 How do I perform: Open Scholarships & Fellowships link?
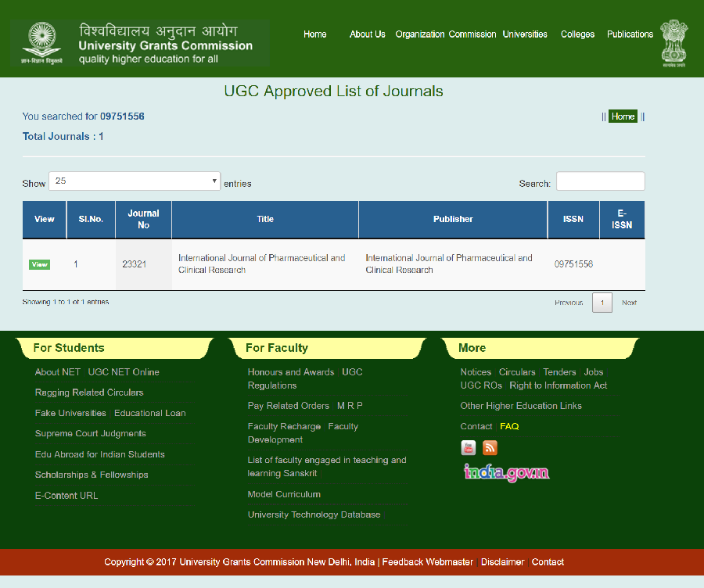click(x=92, y=475)
